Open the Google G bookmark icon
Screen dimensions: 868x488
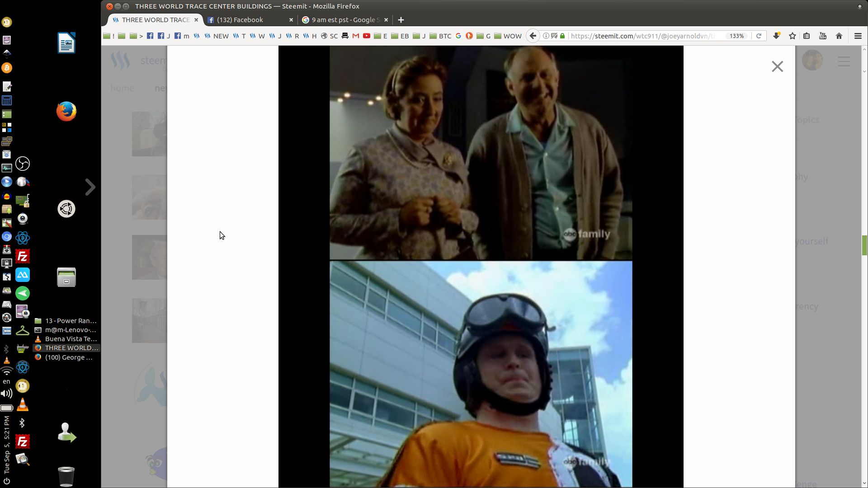pyautogui.click(x=458, y=36)
